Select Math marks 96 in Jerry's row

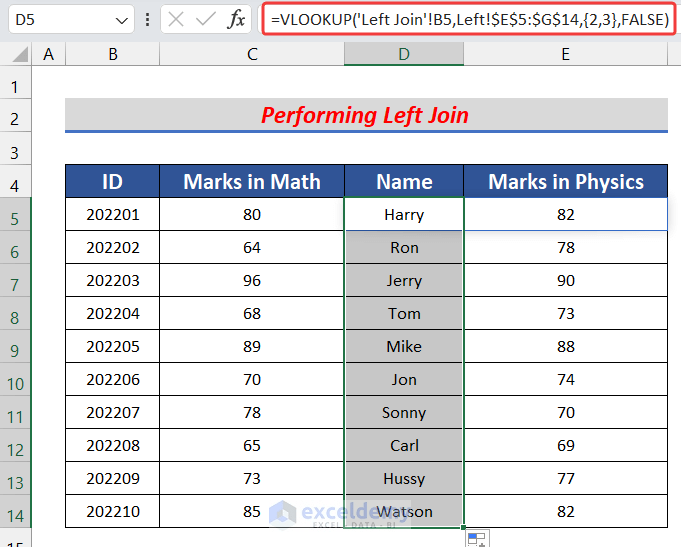pyautogui.click(x=252, y=280)
